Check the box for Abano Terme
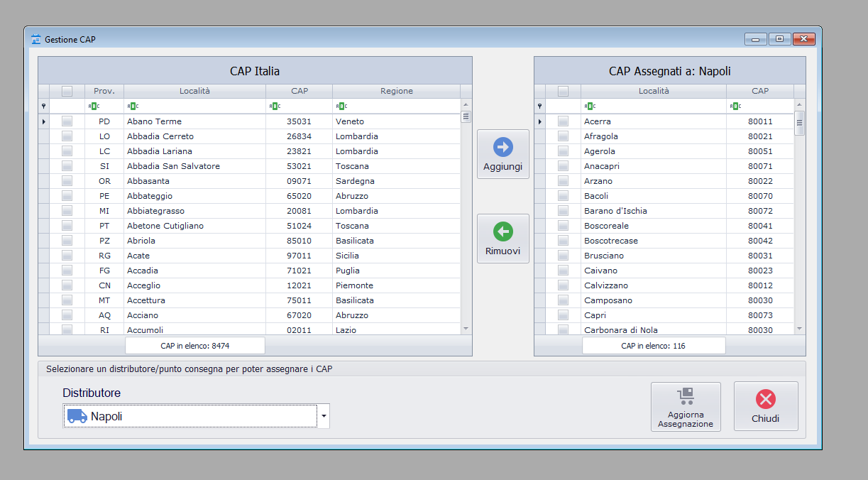868x480 pixels. pyautogui.click(x=67, y=121)
